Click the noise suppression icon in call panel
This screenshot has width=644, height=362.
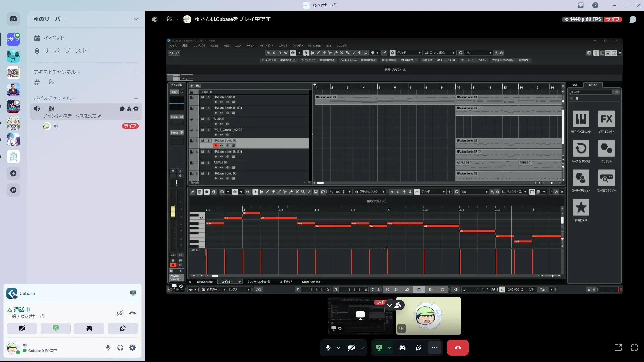click(x=120, y=313)
